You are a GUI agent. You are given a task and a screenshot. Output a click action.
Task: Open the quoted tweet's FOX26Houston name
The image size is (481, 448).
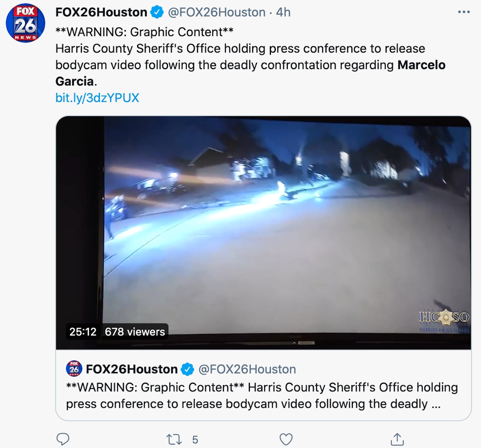(x=132, y=369)
